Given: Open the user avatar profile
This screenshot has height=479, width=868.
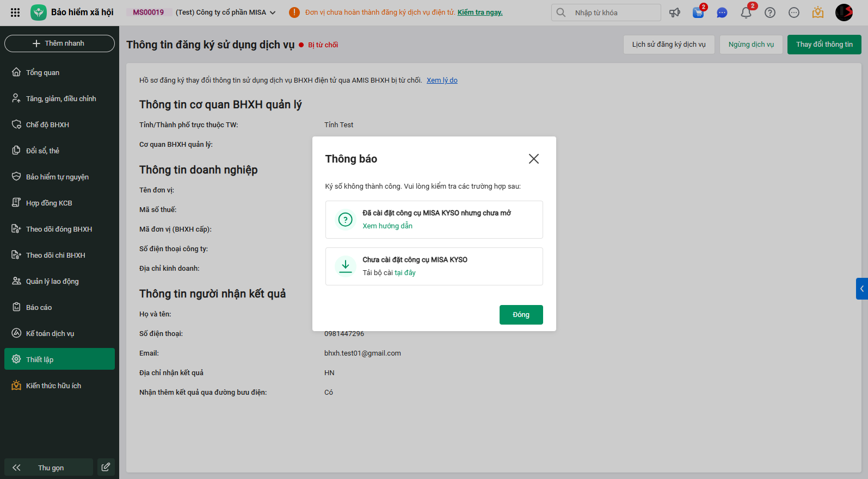Looking at the screenshot, I should pos(844,13).
